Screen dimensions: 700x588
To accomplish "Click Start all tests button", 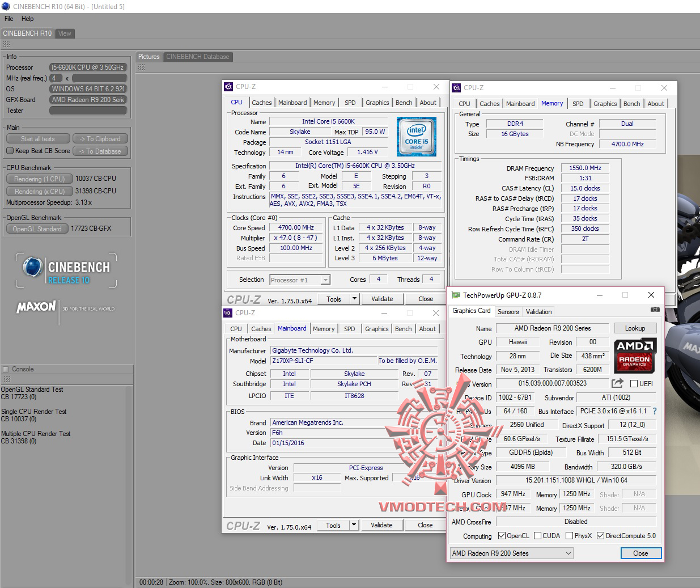I will 38,139.
